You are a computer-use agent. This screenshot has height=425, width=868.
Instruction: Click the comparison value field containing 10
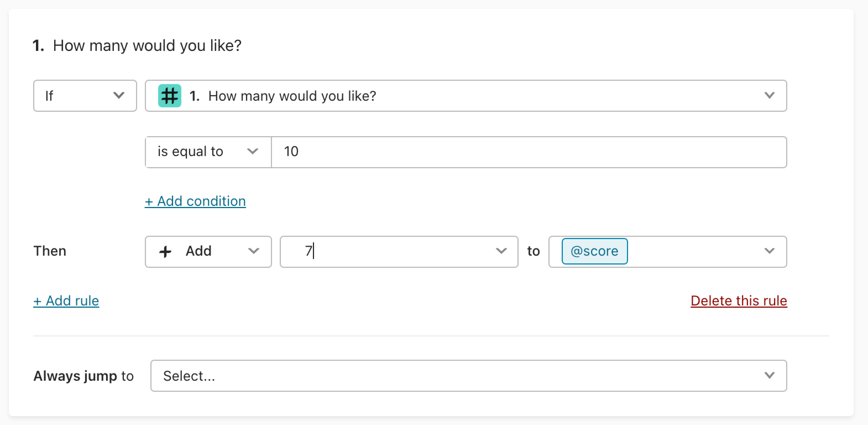click(x=529, y=152)
